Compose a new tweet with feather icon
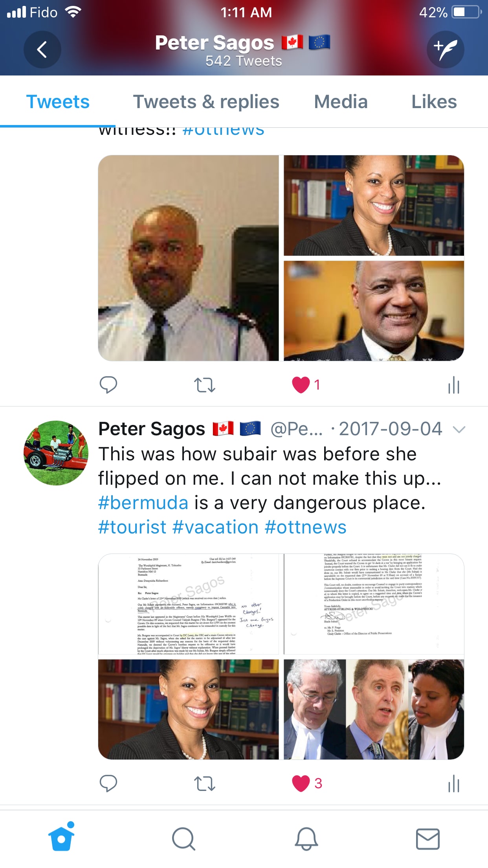The width and height of the screenshot is (488, 868). click(x=446, y=50)
